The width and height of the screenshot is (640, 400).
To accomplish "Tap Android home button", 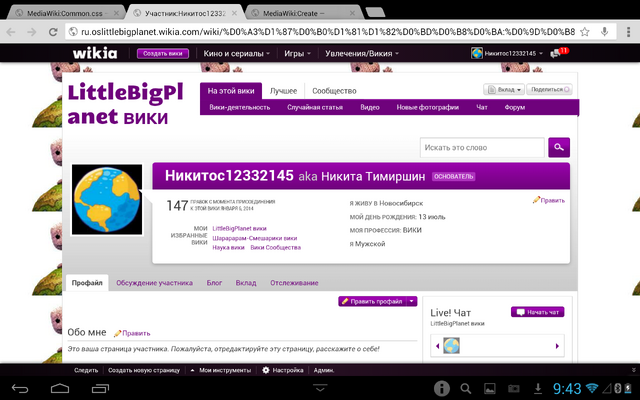I will 60,388.
